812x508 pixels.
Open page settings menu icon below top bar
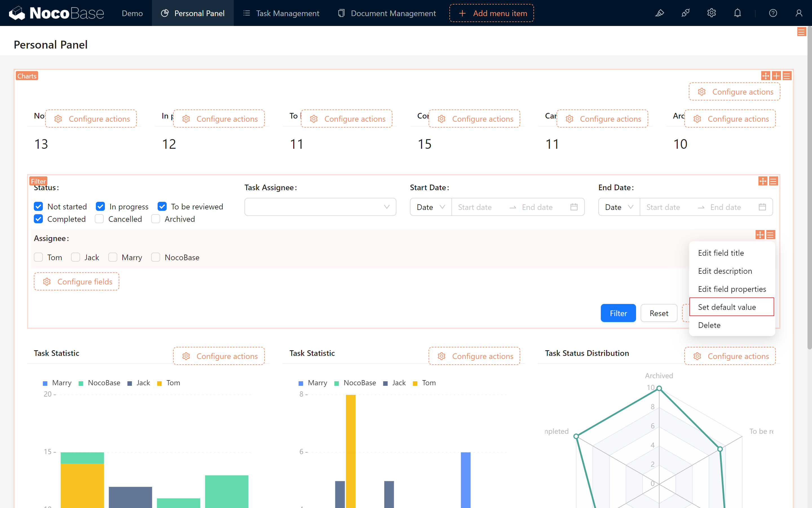click(x=801, y=32)
